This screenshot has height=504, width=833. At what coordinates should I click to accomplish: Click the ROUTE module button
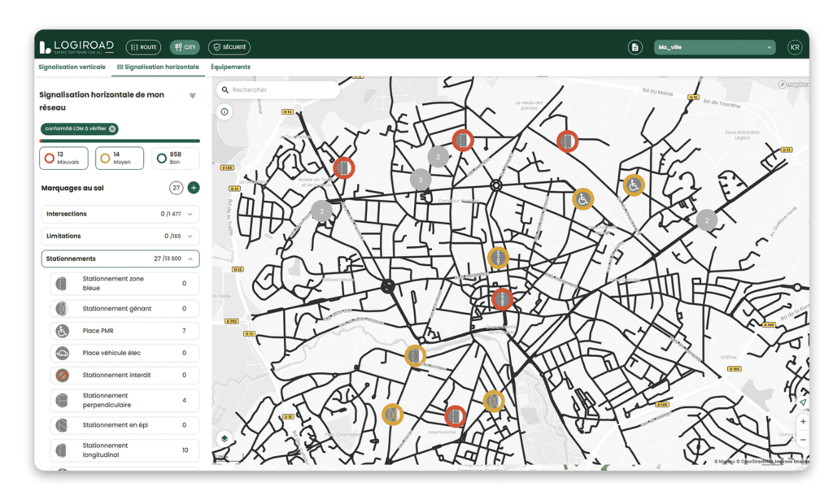pyautogui.click(x=143, y=47)
